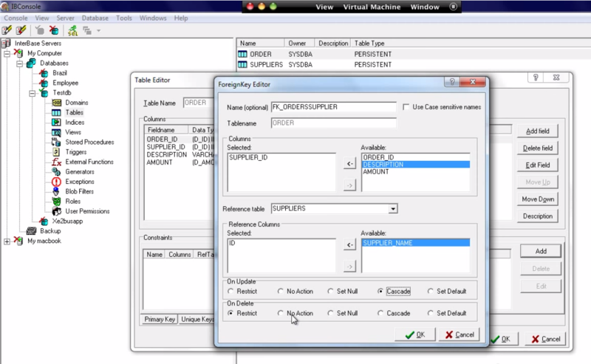Select the User Permissions node icon
591x364 pixels.
(x=56, y=211)
